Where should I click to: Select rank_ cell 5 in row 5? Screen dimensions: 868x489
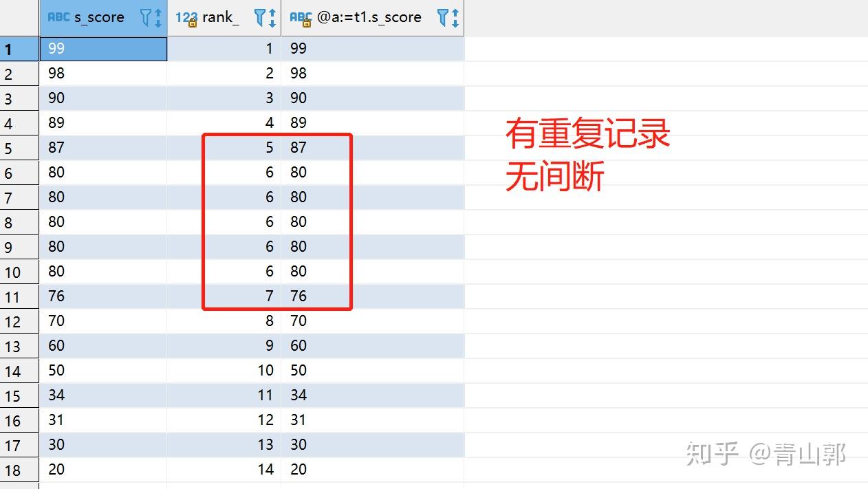click(x=224, y=148)
